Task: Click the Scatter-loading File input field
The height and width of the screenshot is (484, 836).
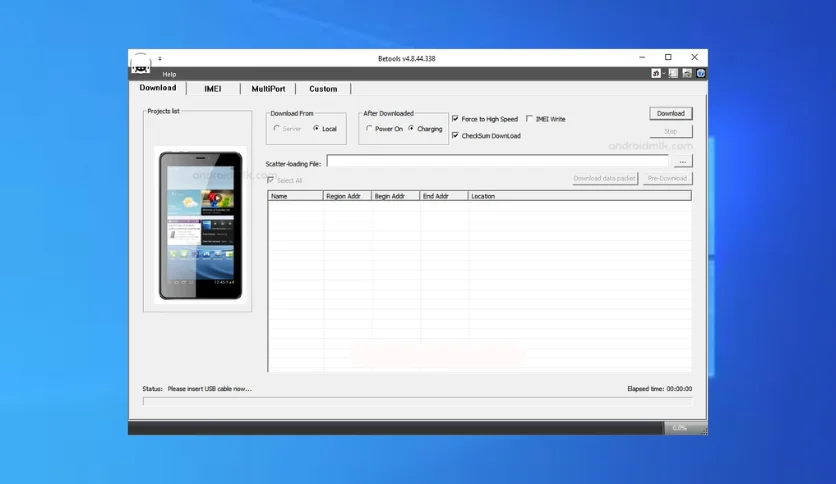Action: (497, 161)
